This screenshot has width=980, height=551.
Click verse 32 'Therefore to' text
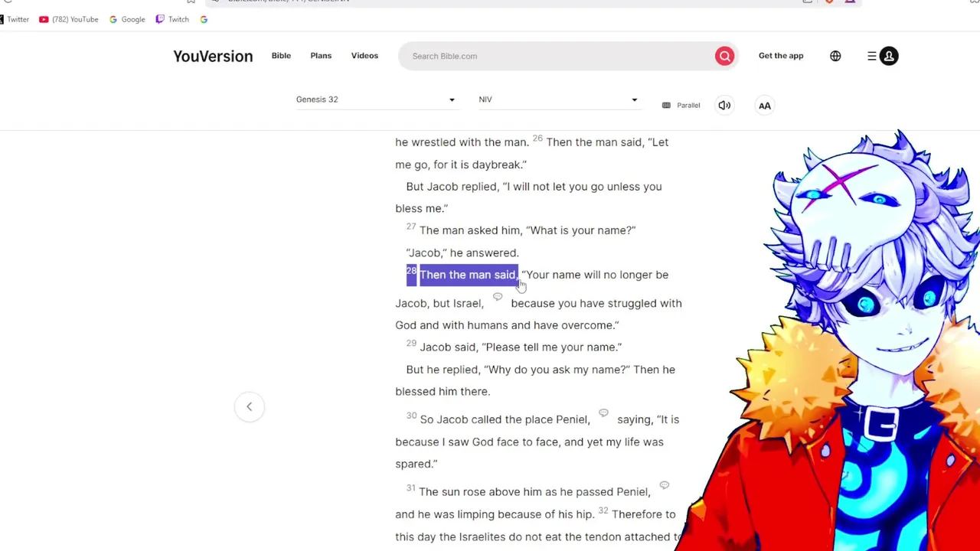[x=643, y=514]
